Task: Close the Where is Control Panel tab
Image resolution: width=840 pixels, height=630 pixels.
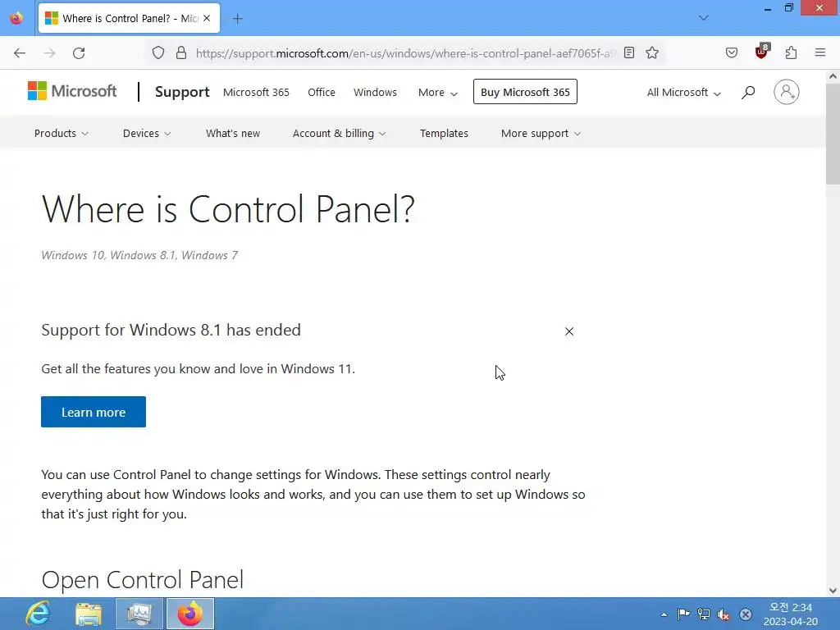Action: pyautogui.click(x=207, y=18)
